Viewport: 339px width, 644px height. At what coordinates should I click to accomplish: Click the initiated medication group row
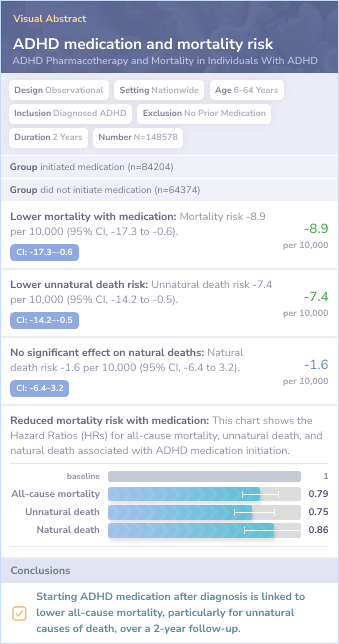169,167
